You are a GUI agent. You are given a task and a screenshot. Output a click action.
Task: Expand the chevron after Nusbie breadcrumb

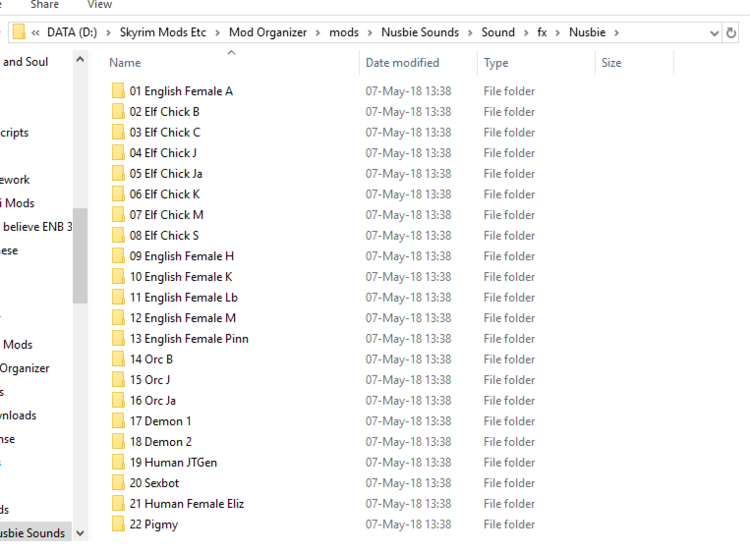(x=617, y=33)
